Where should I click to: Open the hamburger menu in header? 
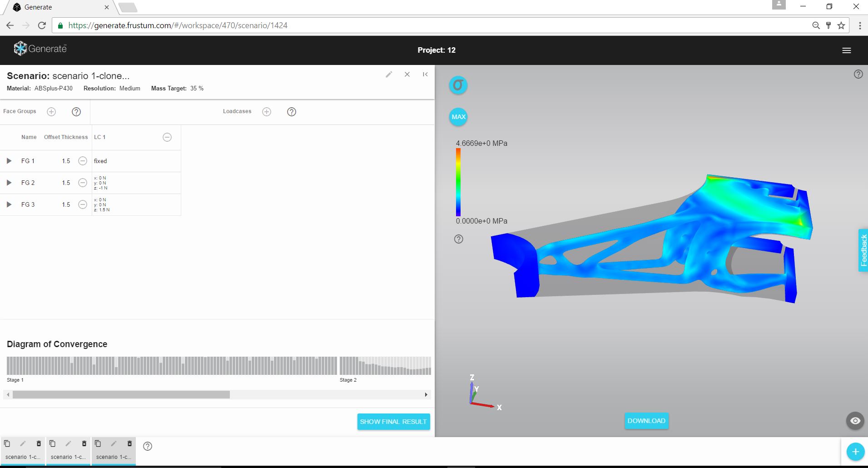click(x=847, y=50)
